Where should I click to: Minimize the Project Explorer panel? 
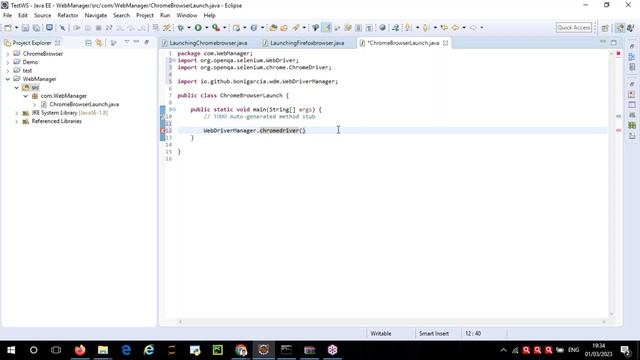pyautogui.click(x=136, y=42)
